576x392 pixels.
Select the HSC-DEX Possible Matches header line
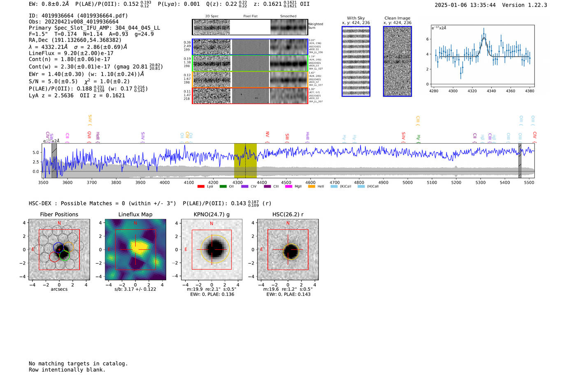point(150,204)
